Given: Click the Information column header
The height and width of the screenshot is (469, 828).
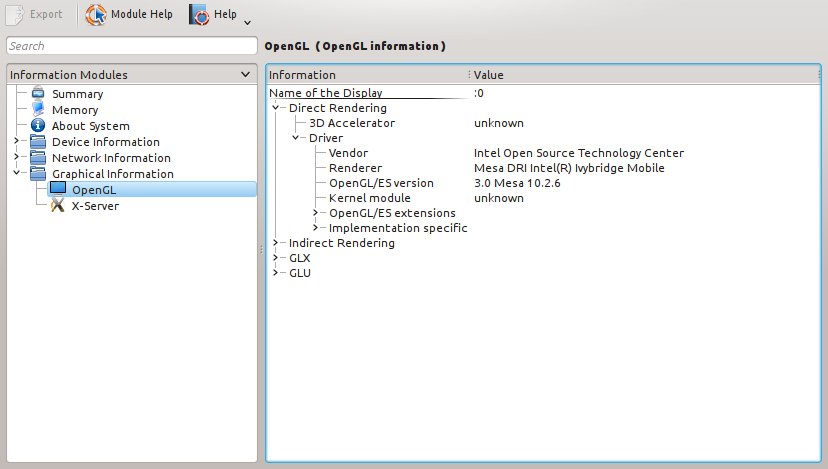Looking at the screenshot, I should [366, 75].
